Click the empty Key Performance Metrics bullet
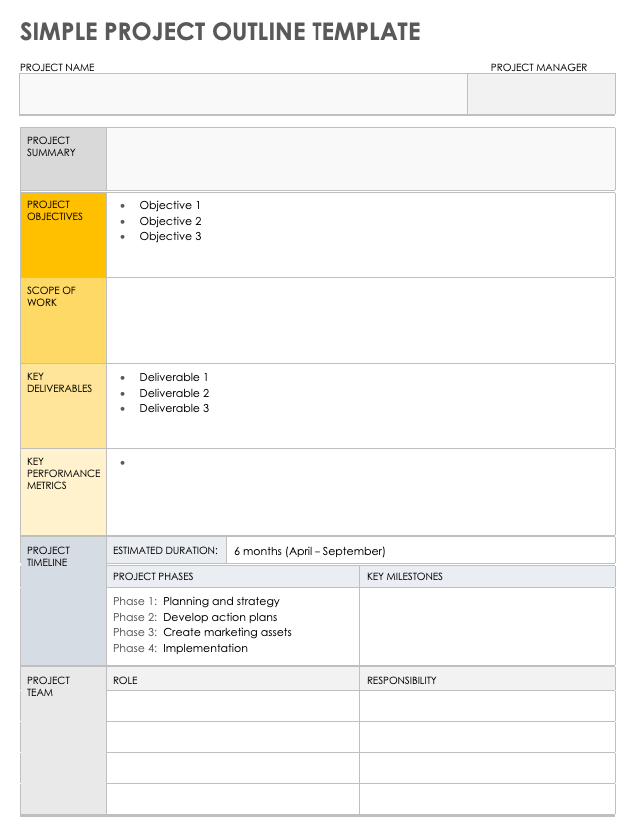The width and height of the screenshot is (636, 840). [x=124, y=464]
